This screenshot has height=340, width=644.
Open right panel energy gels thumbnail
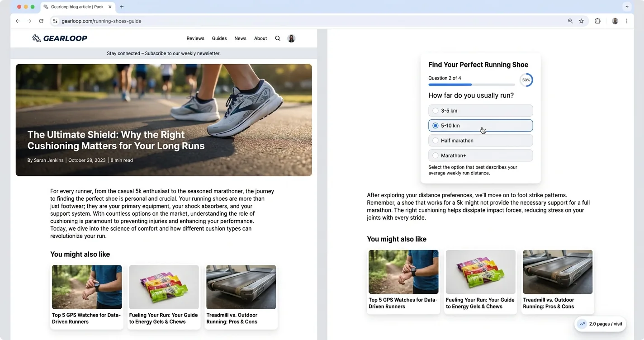(481, 272)
